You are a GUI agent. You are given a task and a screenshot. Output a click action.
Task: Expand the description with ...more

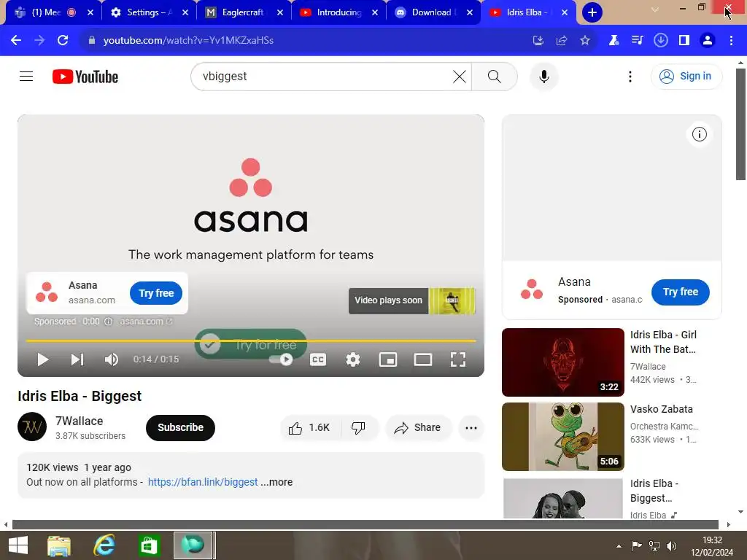(x=276, y=482)
